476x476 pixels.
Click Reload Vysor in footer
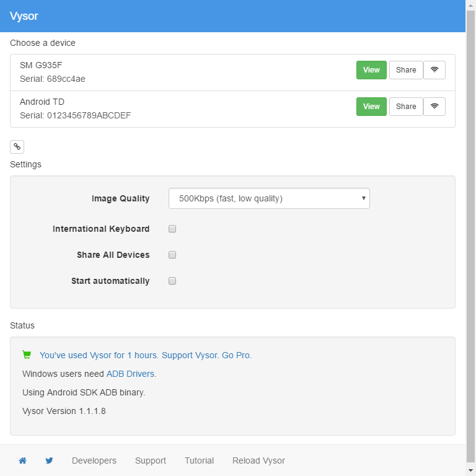(258, 461)
